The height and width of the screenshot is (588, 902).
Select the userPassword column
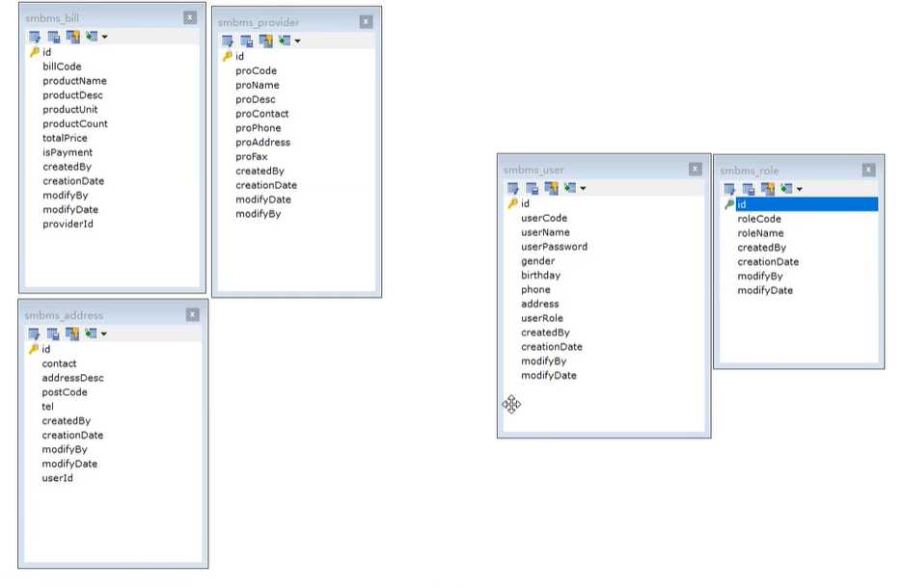(555, 247)
